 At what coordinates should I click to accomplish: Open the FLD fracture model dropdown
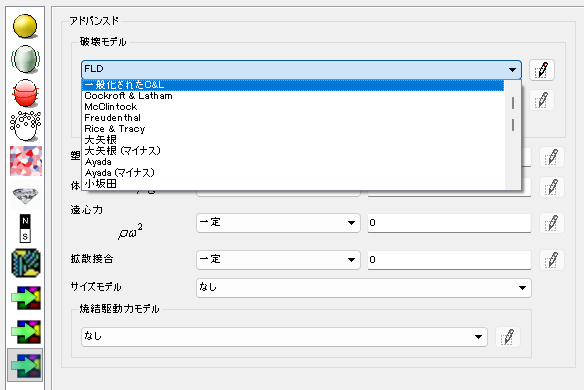tap(301, 70)
